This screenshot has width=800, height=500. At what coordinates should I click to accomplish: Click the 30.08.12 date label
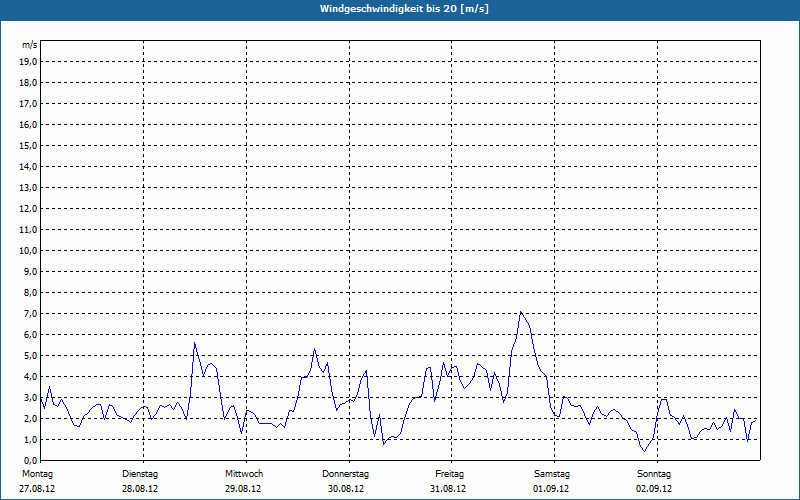[x=346, y=489]
